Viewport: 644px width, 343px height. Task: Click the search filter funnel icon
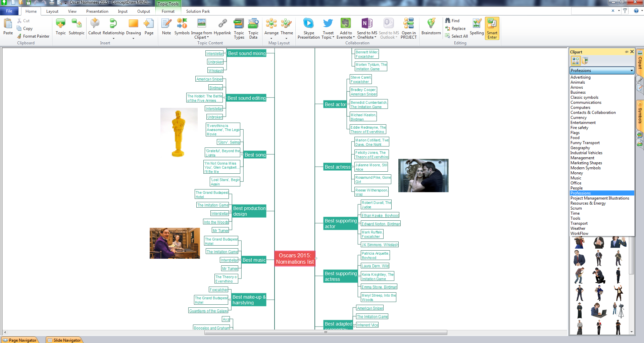625,11
